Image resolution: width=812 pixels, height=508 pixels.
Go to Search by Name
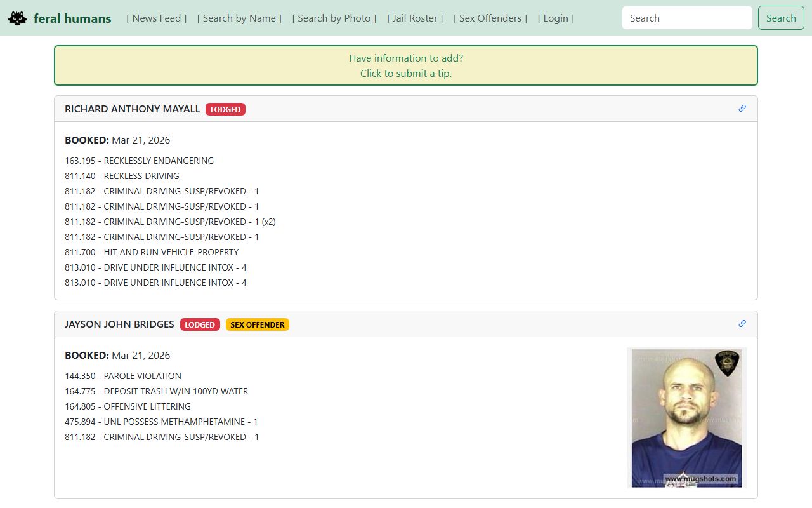coord(239,18)
